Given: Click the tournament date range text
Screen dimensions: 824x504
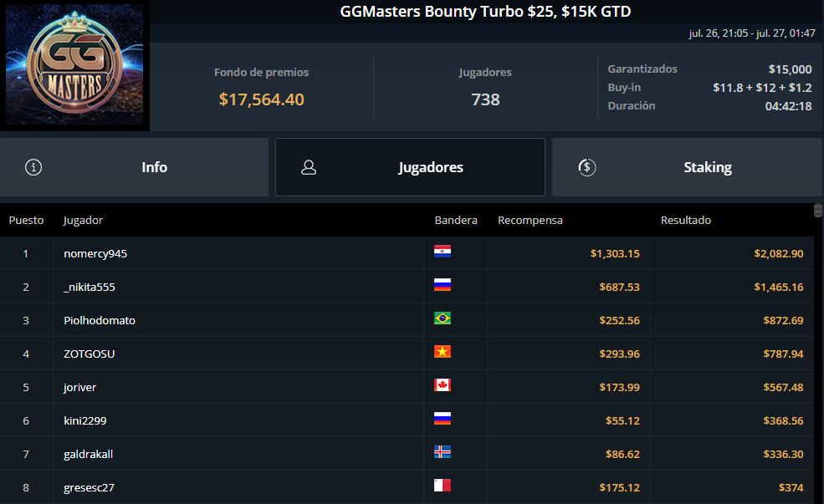Looking at the screenshot, I should pos(752,33).
